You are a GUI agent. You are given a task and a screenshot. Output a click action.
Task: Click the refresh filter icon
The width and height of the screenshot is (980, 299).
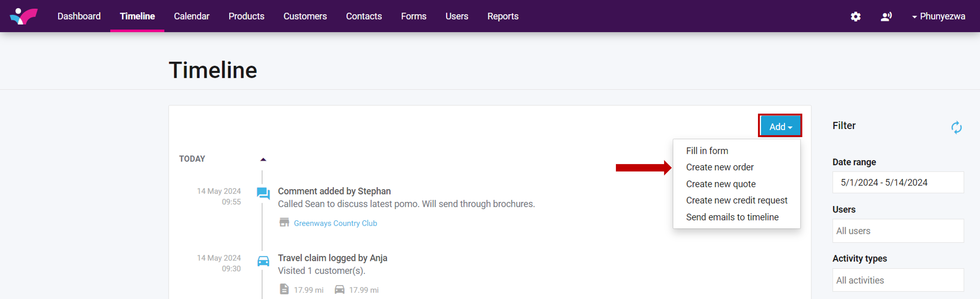(x=956, y=127)
